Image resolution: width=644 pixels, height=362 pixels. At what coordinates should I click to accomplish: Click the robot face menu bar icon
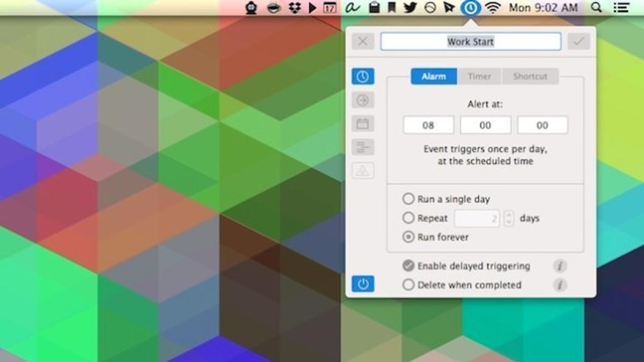(x=251, y=8)
